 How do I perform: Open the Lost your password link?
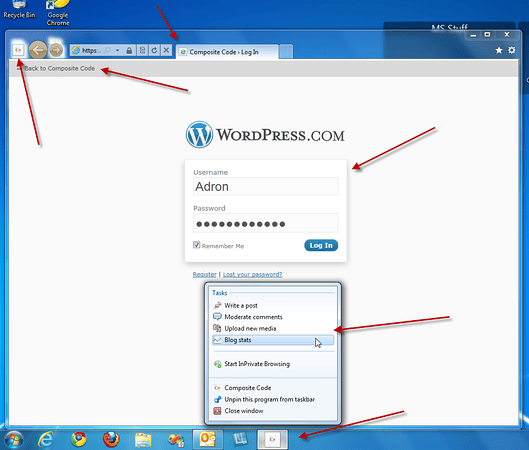click(252, 274)
